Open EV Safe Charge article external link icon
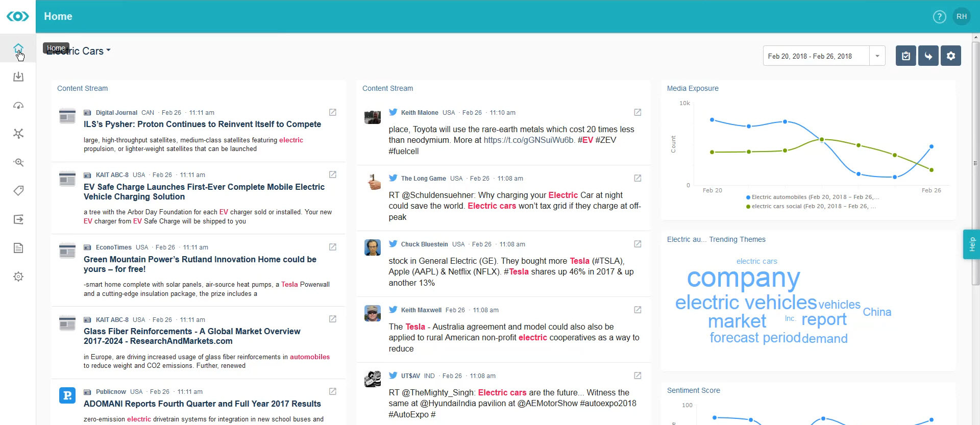The height and width of the screenshot is (425, 980). tap(333, 174)
